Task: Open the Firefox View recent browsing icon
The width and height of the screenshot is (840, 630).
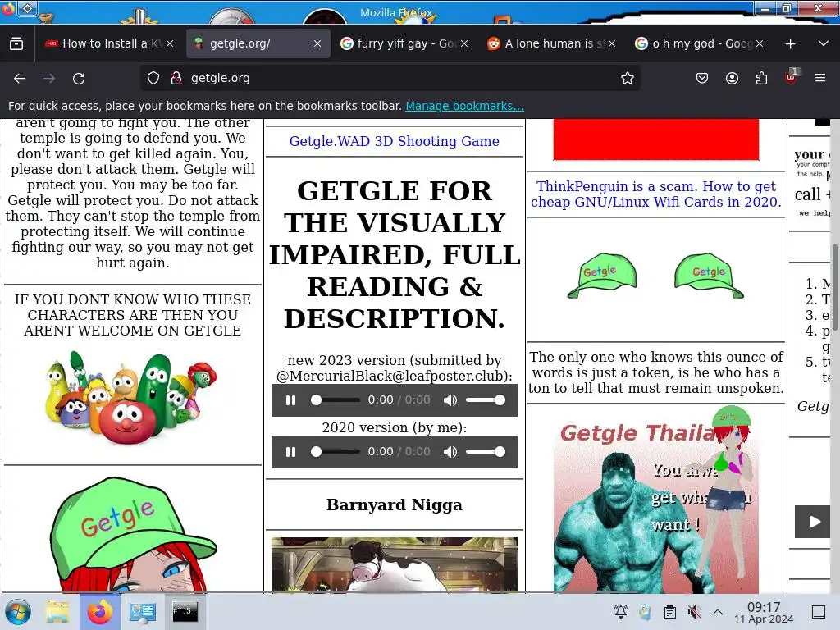Action: click(16, 43)
